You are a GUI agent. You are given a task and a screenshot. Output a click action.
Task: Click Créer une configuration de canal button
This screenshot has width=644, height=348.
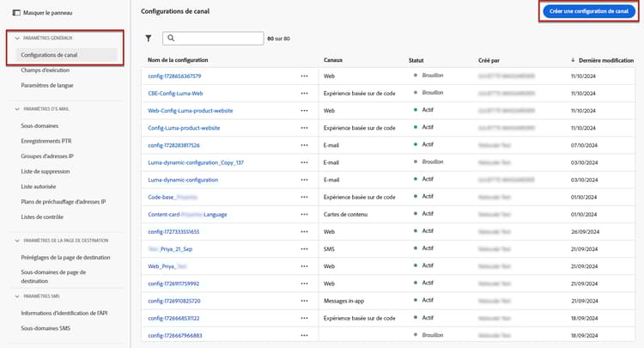(x=588, y=12)
